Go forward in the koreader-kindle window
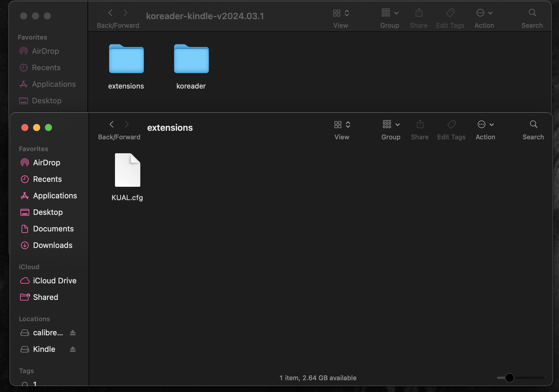The height and width of the screenshot is (392, 559). [x=126, y=13]
